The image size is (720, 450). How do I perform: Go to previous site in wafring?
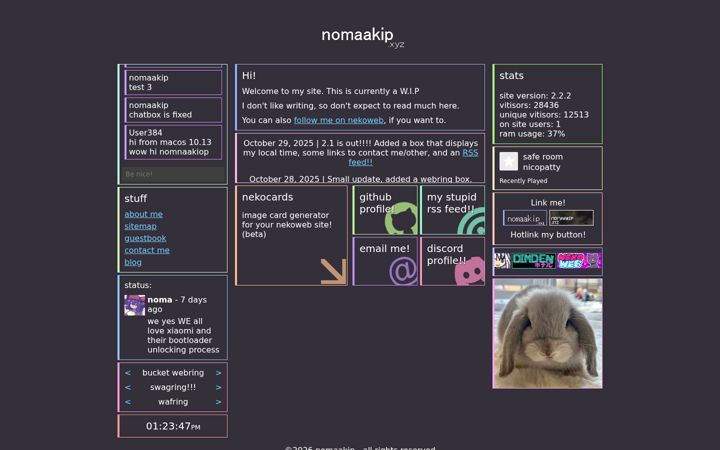128,402
